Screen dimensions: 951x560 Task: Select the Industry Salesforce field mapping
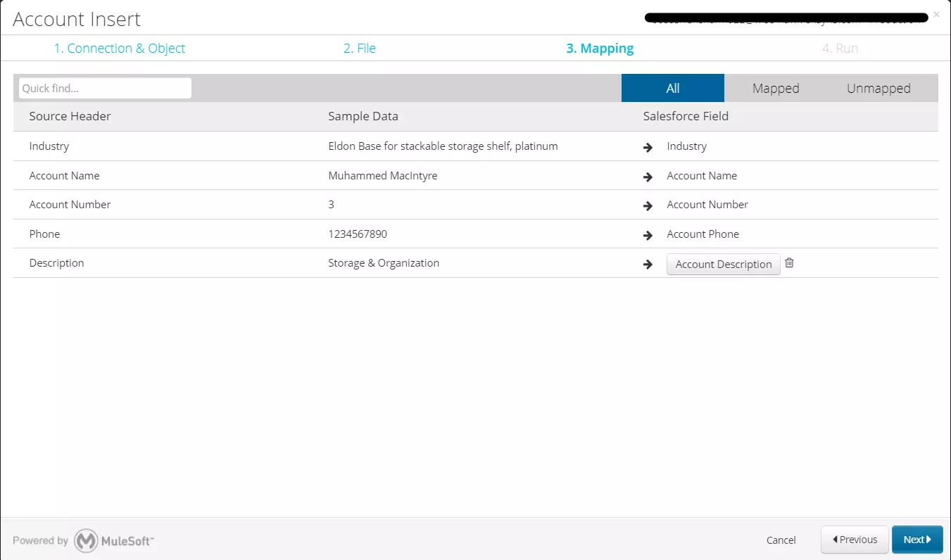pos(687,146)
